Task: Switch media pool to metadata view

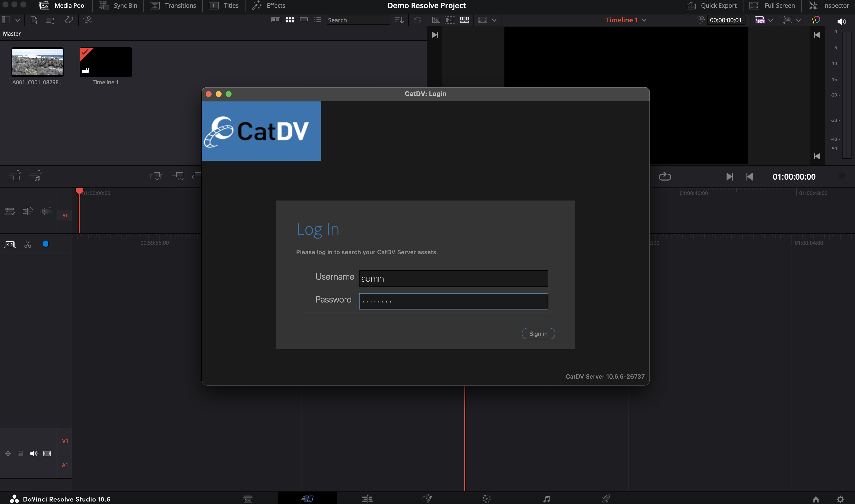Action: click(276, 20)
